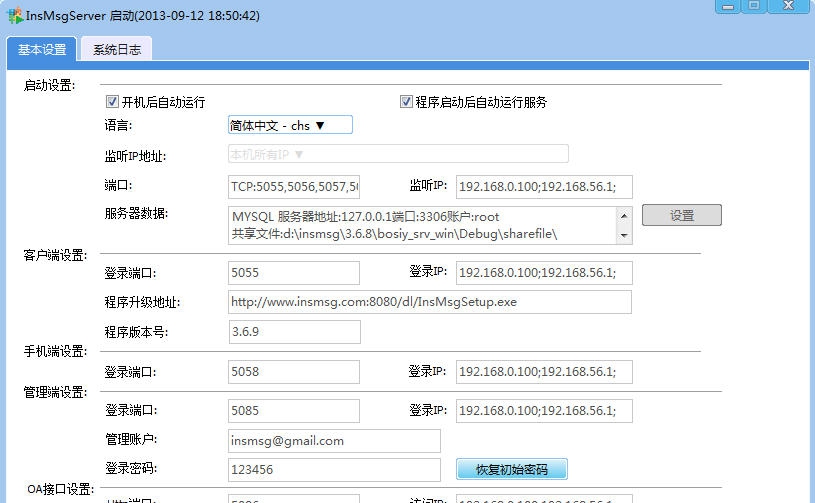Click the 程序升级地址 URL field
This screenshot has width=815, height=503.
430,302
